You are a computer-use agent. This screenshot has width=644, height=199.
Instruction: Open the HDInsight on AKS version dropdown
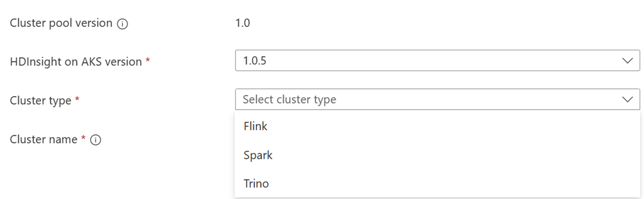437,61
